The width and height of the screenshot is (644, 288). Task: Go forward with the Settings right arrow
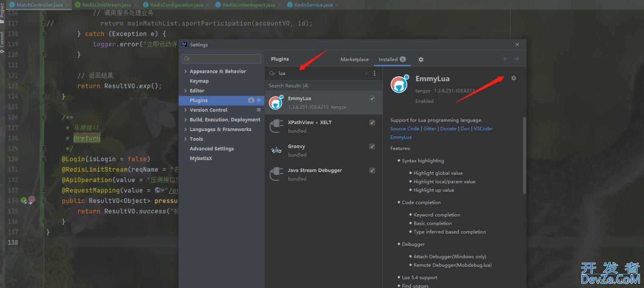(516, 59)
